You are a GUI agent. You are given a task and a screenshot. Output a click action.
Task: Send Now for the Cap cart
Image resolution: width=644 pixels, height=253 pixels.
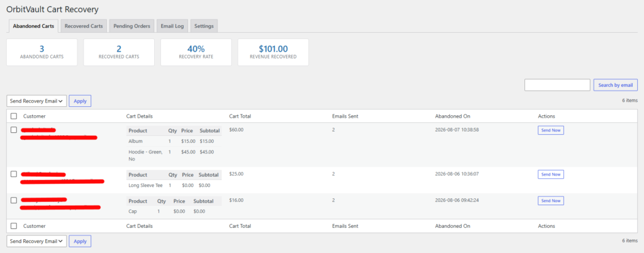click(551, 201)
